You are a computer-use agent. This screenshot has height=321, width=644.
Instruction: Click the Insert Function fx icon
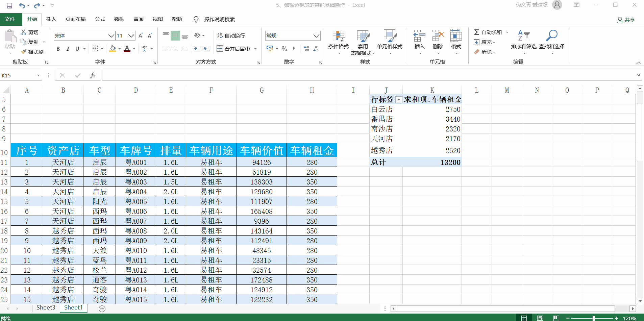93,75
